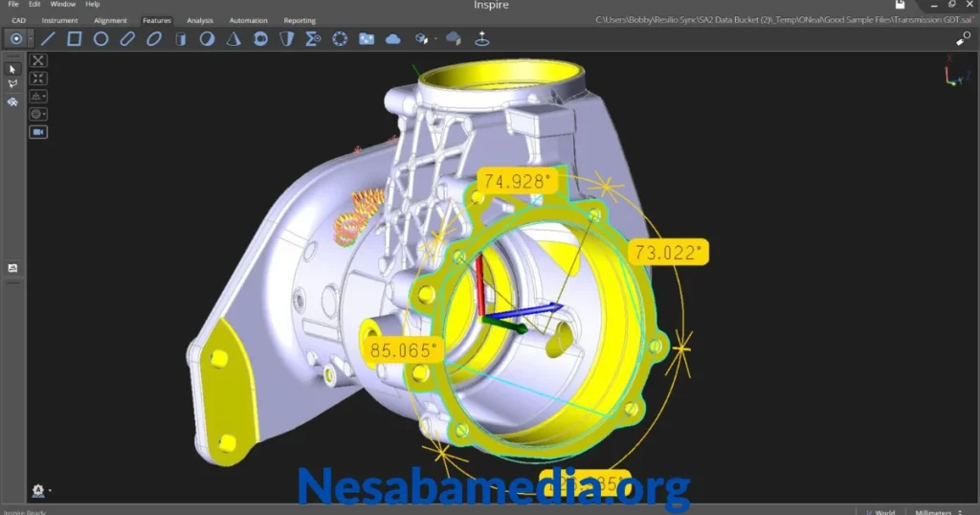980x515 pixels.
Task: Select the Circle feature tool
Action: (100, 38)
